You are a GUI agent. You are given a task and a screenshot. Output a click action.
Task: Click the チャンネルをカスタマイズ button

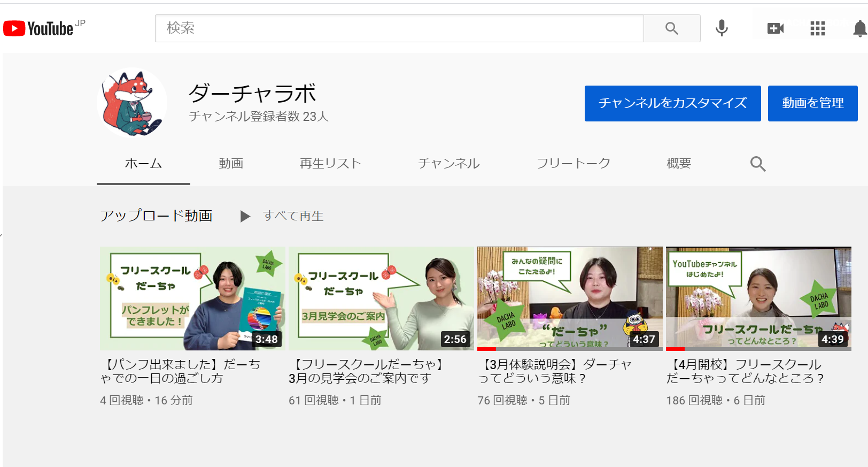pos(672,103)
